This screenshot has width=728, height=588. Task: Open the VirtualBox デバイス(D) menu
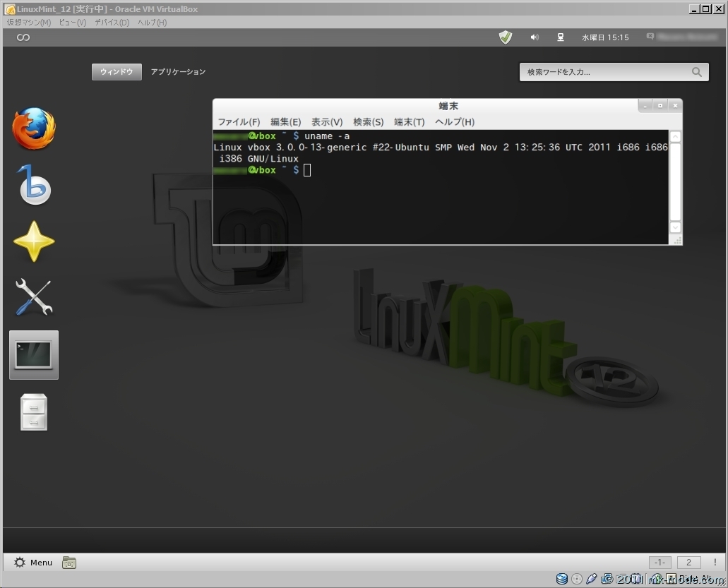point(112,23)
